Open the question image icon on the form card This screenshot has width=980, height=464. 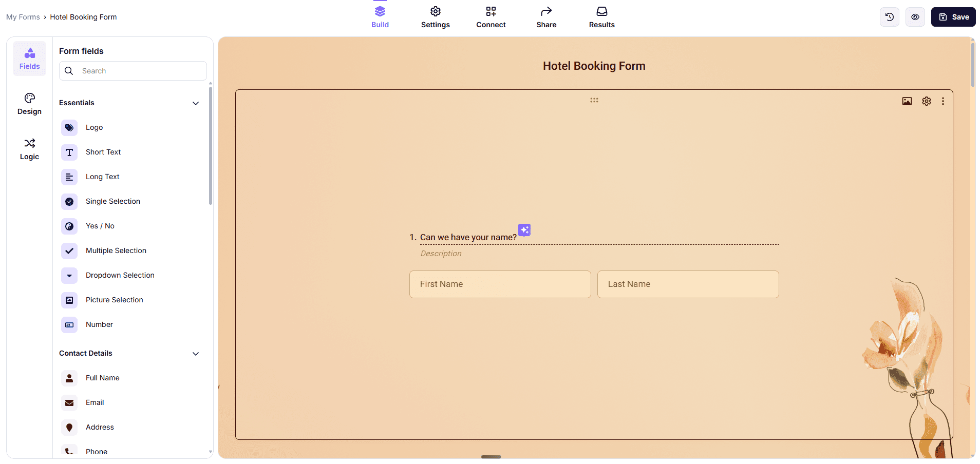pyautogui.click(x=907, y=101)
